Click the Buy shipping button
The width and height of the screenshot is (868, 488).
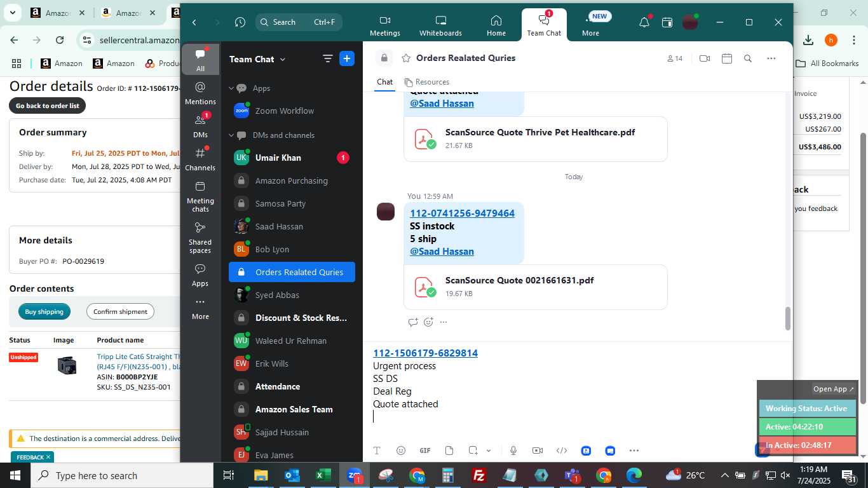[x=44, y=311]
